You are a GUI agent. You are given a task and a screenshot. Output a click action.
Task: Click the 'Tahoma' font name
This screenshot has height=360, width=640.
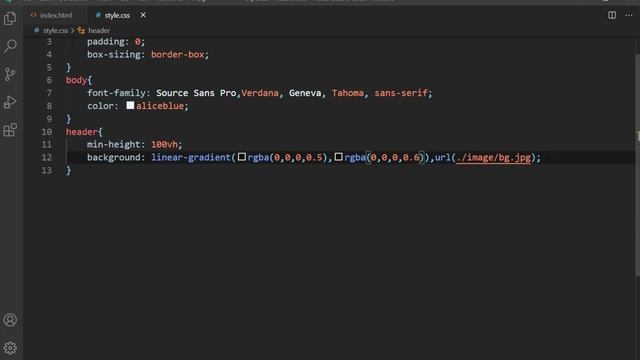tap(348, 93)
